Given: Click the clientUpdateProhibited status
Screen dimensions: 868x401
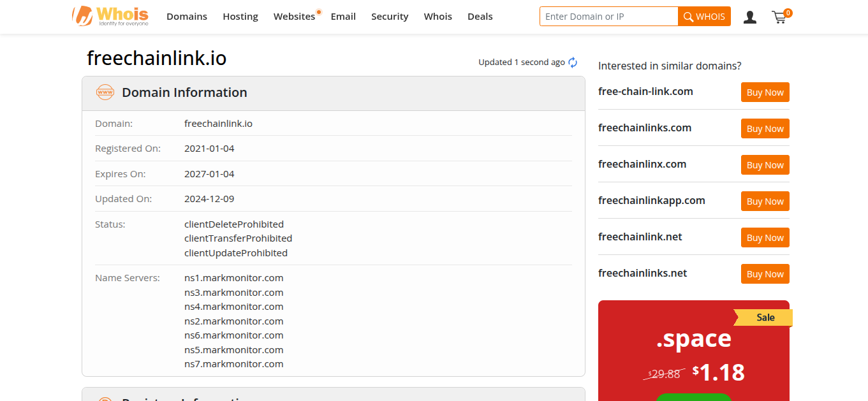Looking at the screenshot, I should (236, 253).
